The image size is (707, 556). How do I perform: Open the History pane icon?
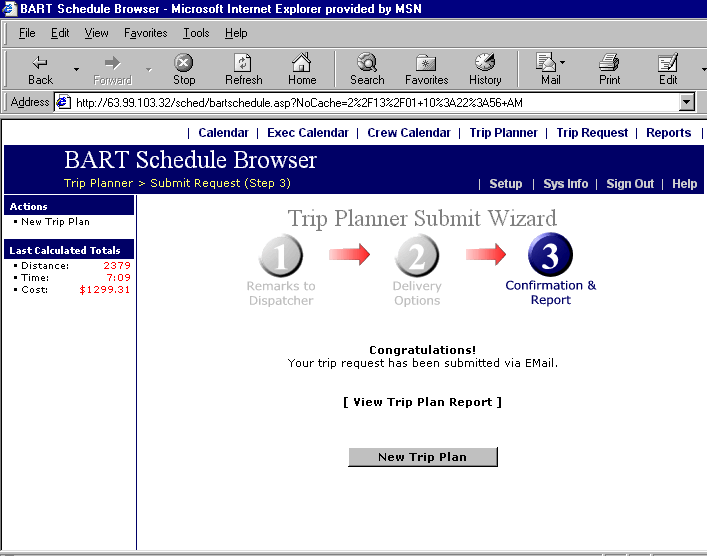click(485, 69)
